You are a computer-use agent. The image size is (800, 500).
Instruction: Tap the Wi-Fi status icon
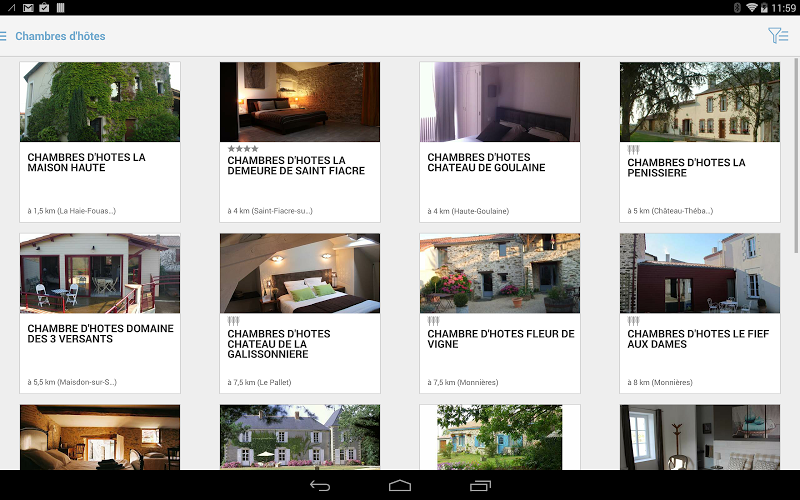point(752,8)
